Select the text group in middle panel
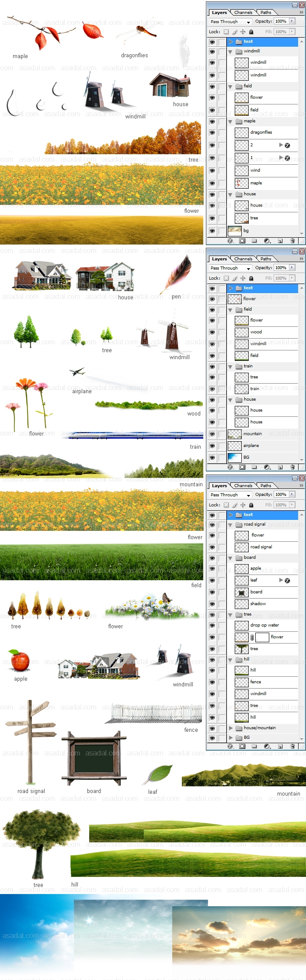This screenshot has height=980, width=306. (x=262, y=288)
